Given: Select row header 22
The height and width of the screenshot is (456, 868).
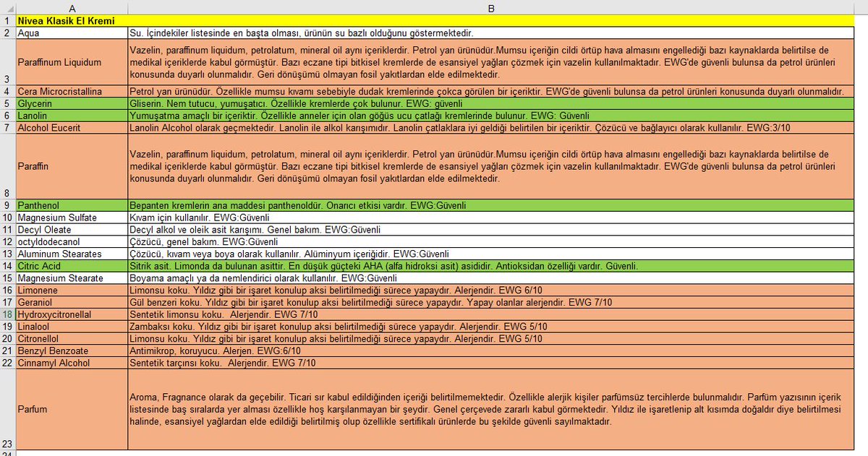Looking at the screenshot, I should (7, 363).
